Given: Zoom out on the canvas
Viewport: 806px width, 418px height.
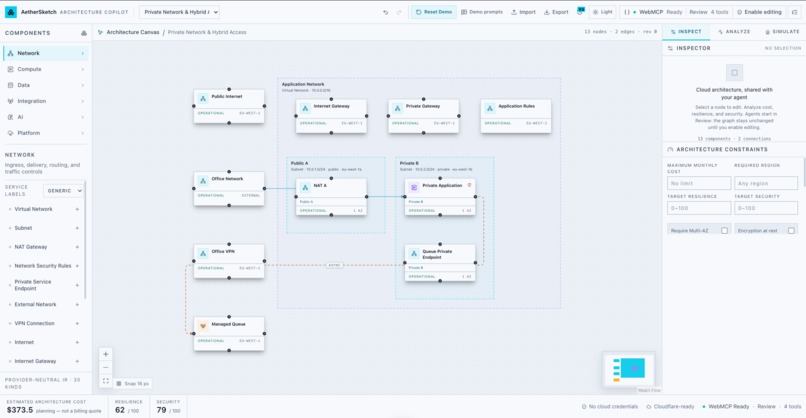Looking at the screenshot, I should pos(105,367).
